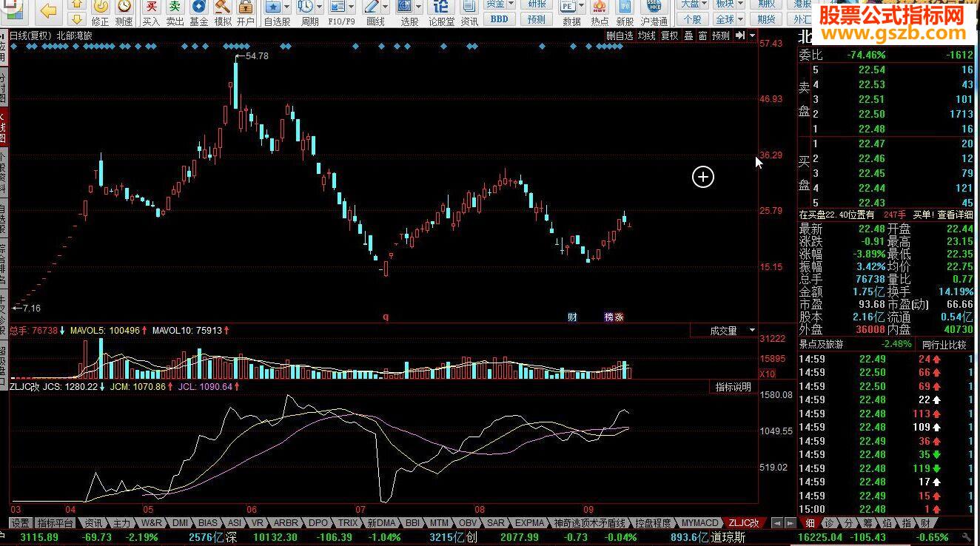Toggle the 窗 window button
Viewport: 980px width, 546px height.
click(702, 36)
